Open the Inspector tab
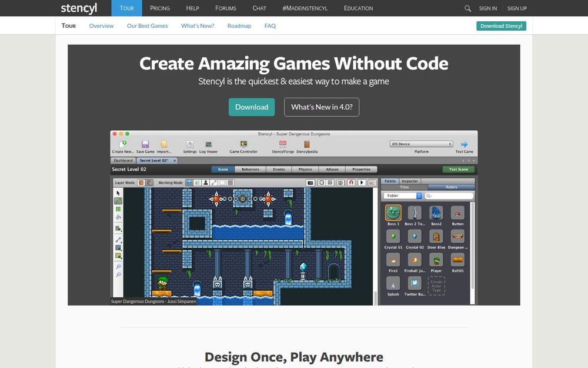This screenshot has height=368, width=588. pyautogui.click(x=409, y=181)
